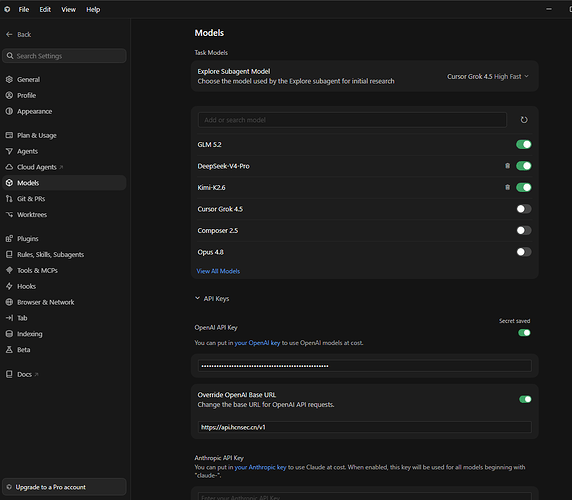The width and height of the screenshot is (572, 500).
Task: Click the external-link arrow next to Cloud Agents
Action: coord(61,167)
